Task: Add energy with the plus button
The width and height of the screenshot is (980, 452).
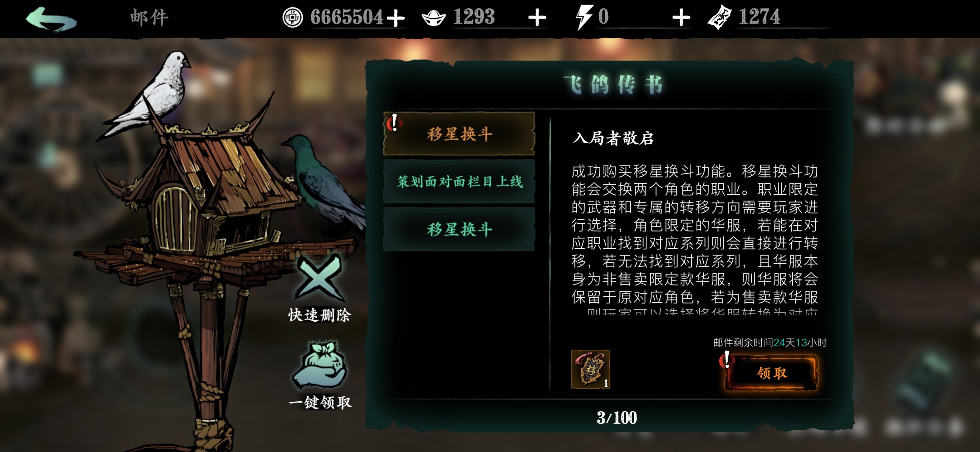Action: pos(681,18)
